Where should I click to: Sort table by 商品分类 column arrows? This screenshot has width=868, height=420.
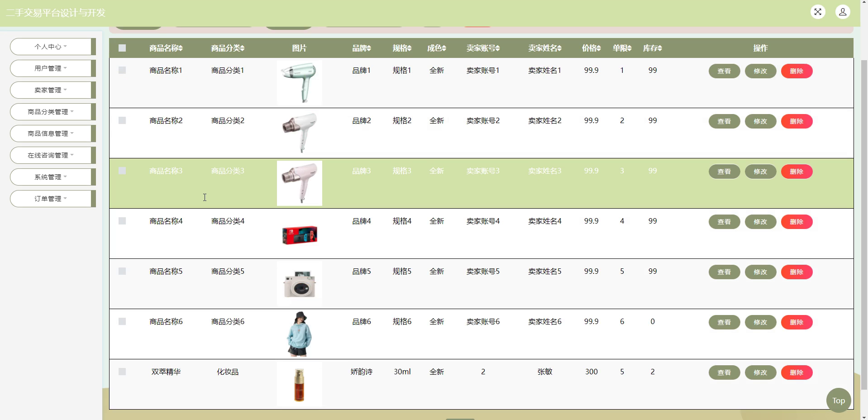click(x=243, y=48)
